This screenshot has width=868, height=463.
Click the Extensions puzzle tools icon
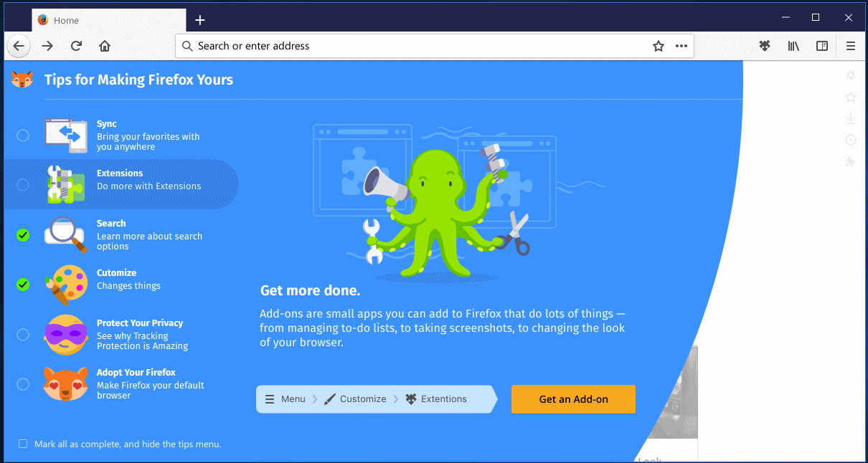[x=66, y=184]
